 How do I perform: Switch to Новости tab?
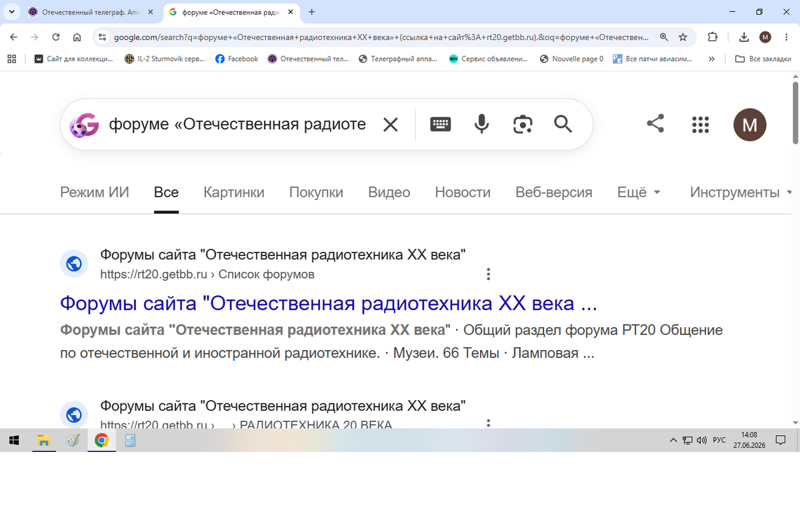click(x=463, y=192)
